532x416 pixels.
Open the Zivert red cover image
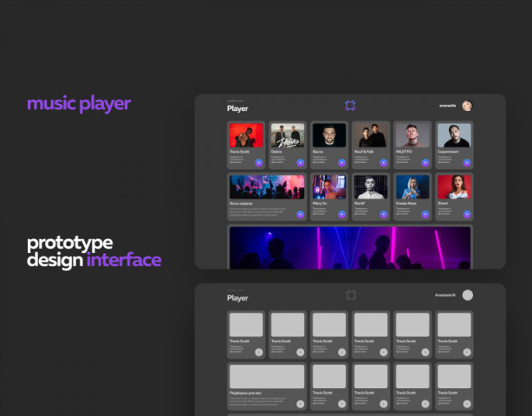point(454,186)
